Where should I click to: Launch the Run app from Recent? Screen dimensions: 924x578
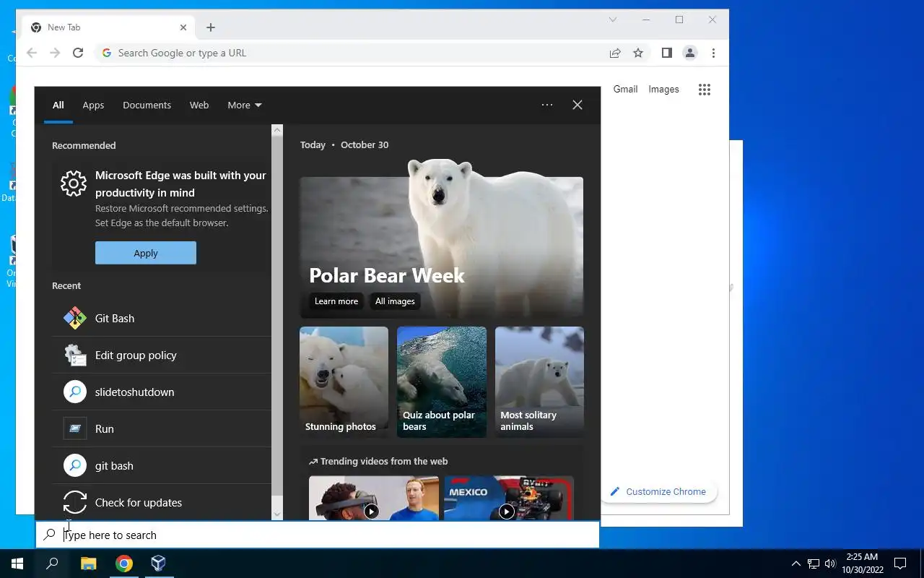pos(162,428)
